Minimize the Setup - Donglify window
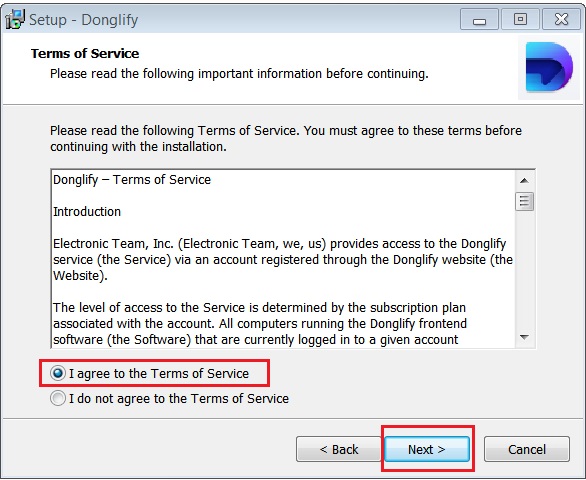 pos(479,19)
